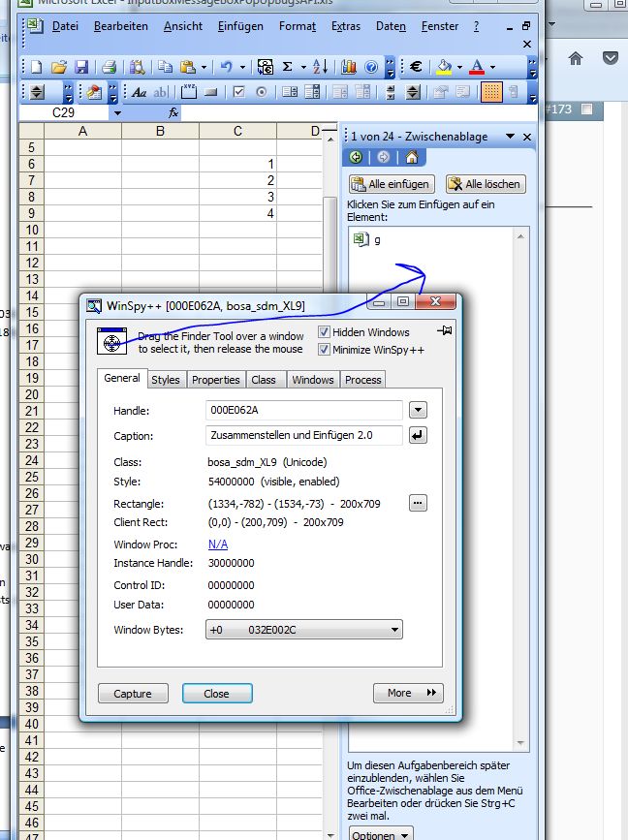Switch to the Windows tab
The width and height of the screenshot is (628, 840).
point(313,380)
